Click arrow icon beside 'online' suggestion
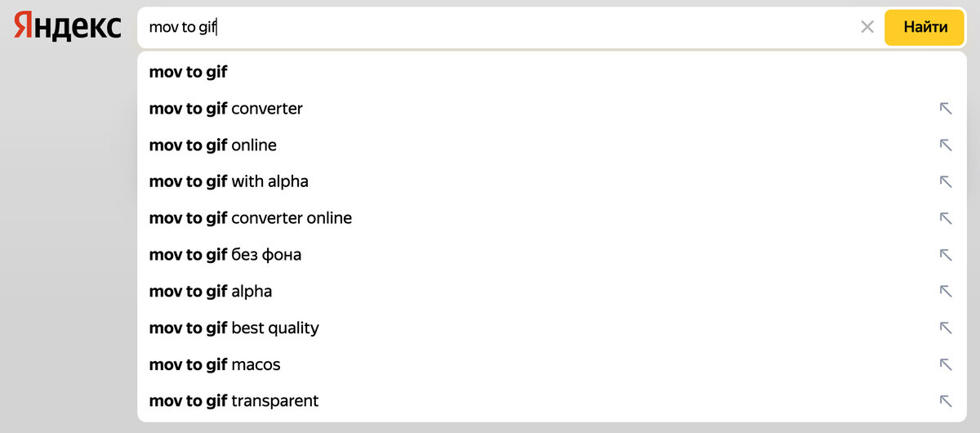 [x=946, y=145]
